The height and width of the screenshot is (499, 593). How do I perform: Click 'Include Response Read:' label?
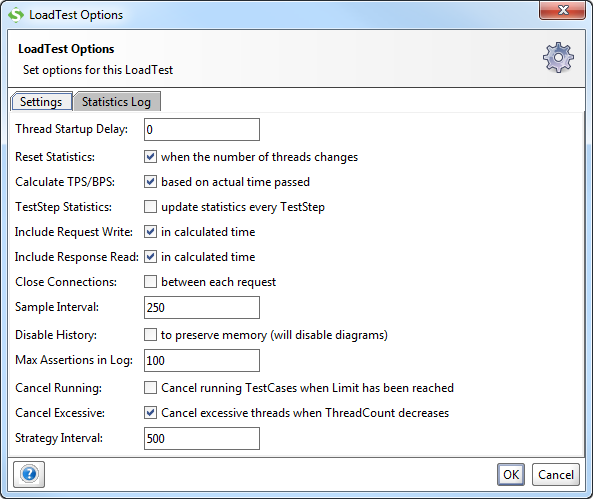(77, 257)
